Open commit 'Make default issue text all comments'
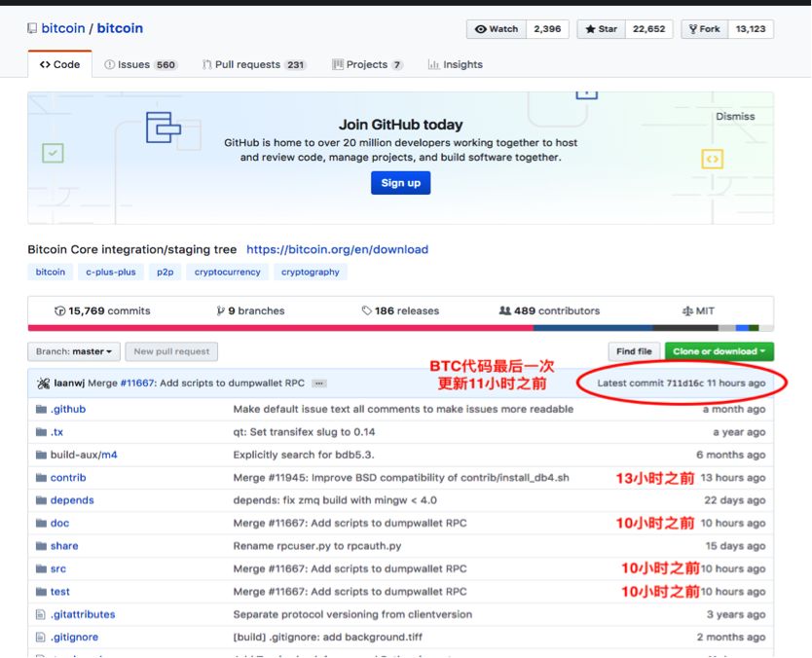The image size is (812, 658). 403,409
